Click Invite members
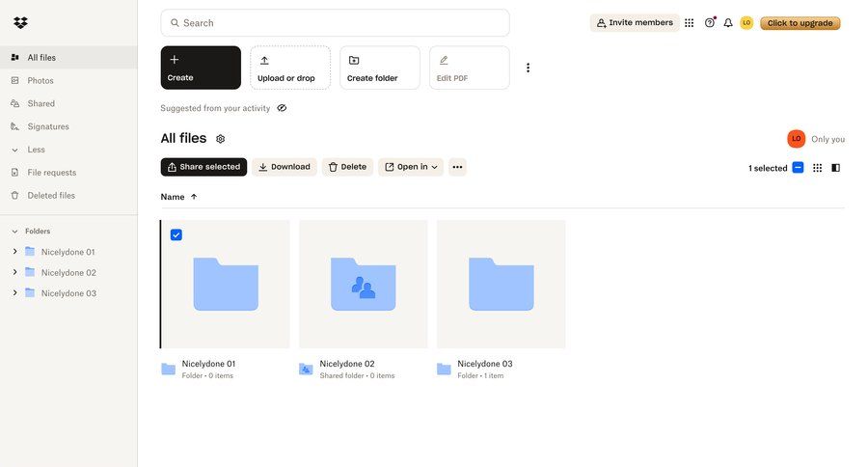Screen dimensions: 868x467 (x=635, y=23)
